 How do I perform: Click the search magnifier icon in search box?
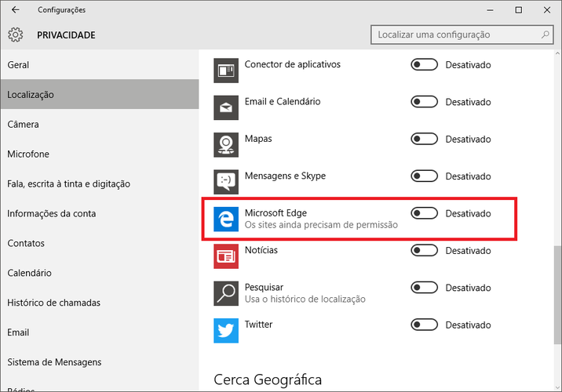546,34
